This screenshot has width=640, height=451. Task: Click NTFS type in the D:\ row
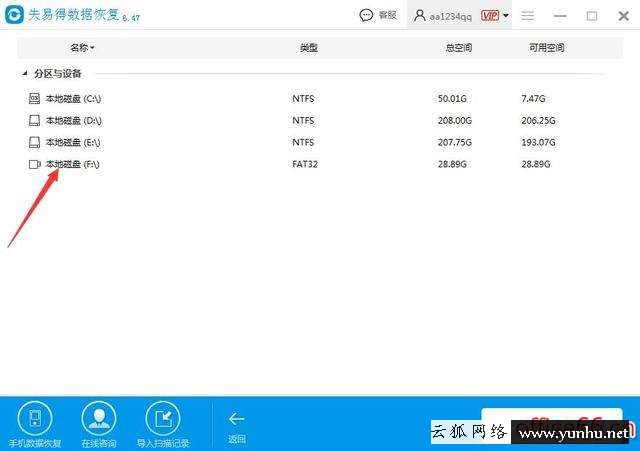tap(303, 121)
